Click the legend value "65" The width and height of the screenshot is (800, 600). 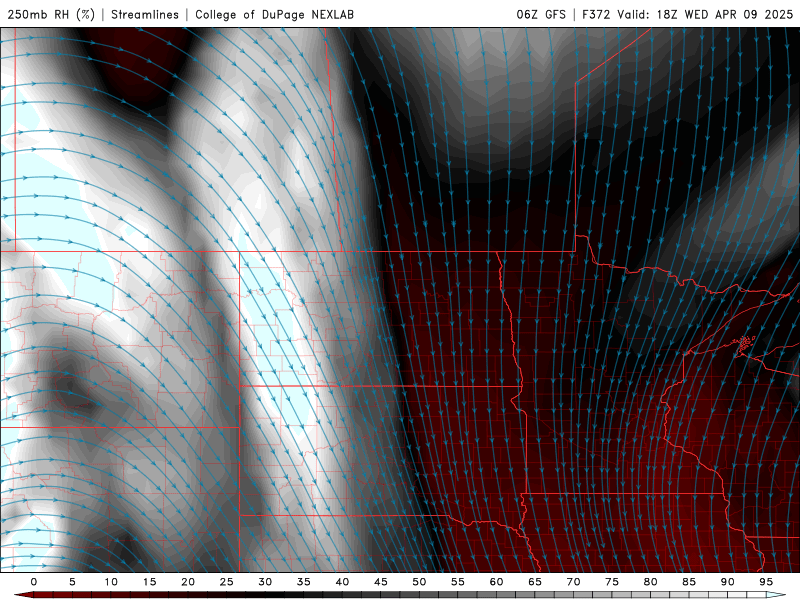(535, 582)
